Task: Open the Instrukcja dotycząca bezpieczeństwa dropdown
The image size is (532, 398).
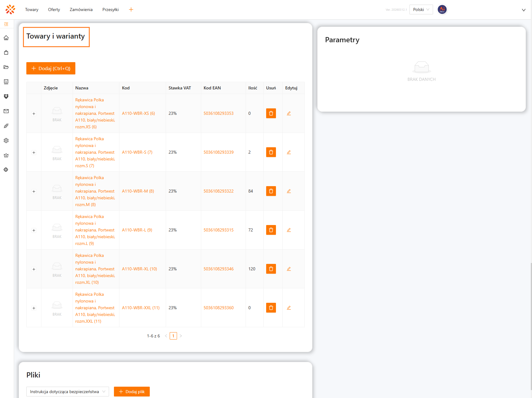Action: (x=67, y=392)
